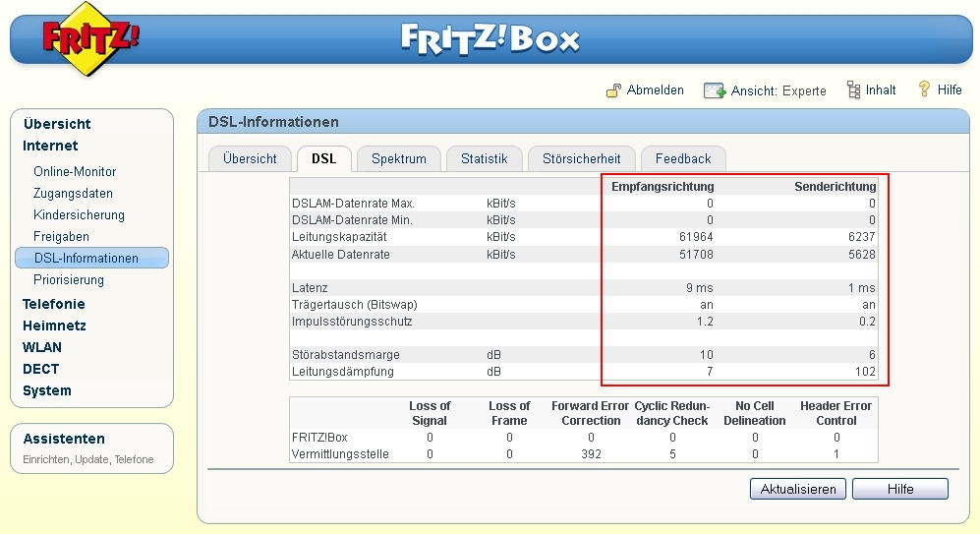
Task: Click the Hilfe question mark icon
Action: coord(924,89)
